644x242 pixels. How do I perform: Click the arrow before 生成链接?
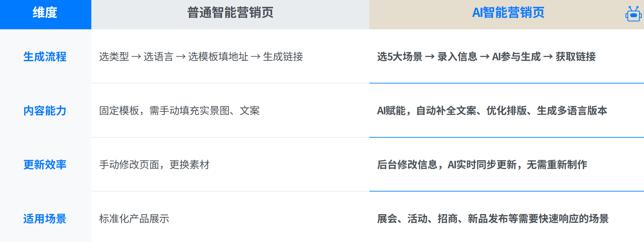(255, 57)
